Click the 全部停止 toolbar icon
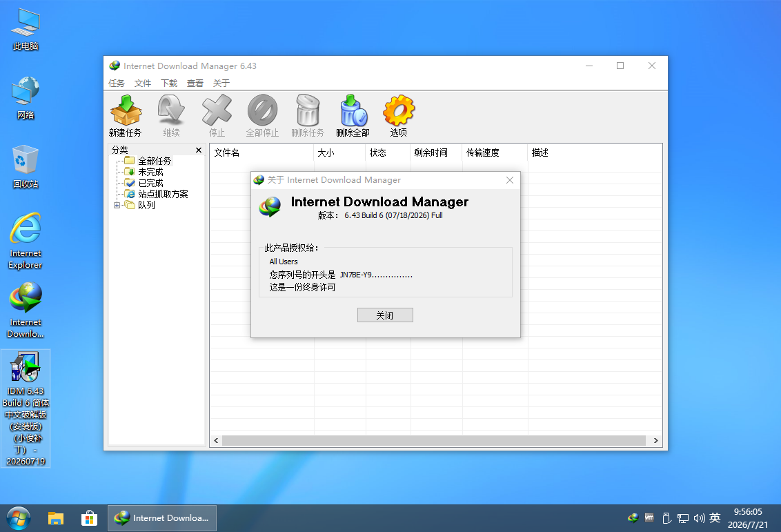Screen dimensions: 781x532 tap(262, 115)
